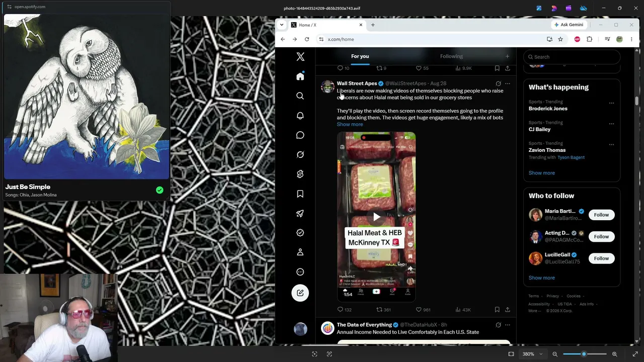Close the Home / X tab
The height and width of the screenshot is (362, 644).
[x=361, y=25]
